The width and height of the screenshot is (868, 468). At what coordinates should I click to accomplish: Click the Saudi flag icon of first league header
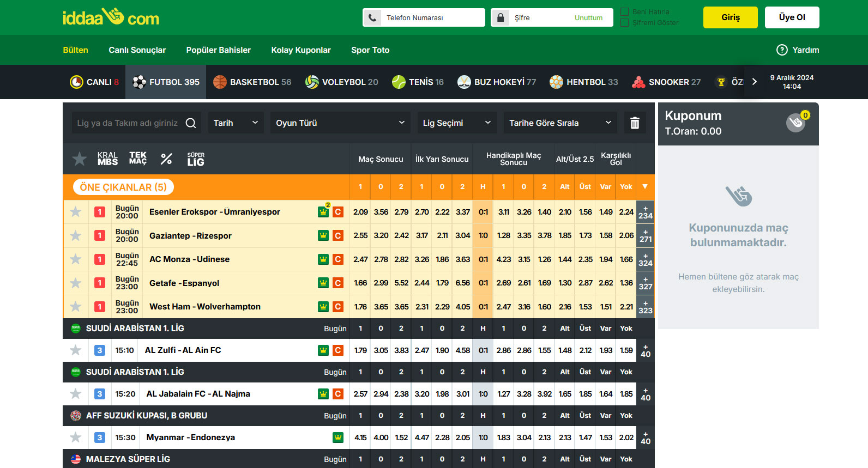(x=76, y=329)
